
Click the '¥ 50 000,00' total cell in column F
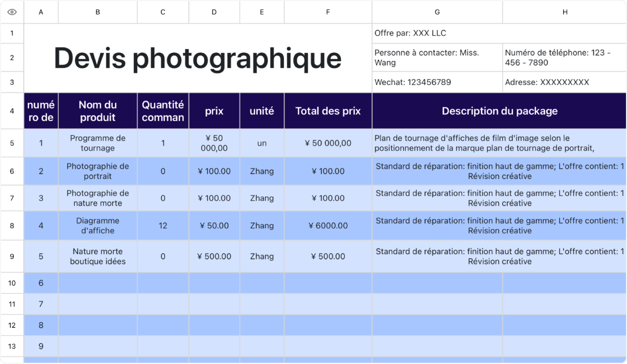pyautogui.click(x=328, y=143)
